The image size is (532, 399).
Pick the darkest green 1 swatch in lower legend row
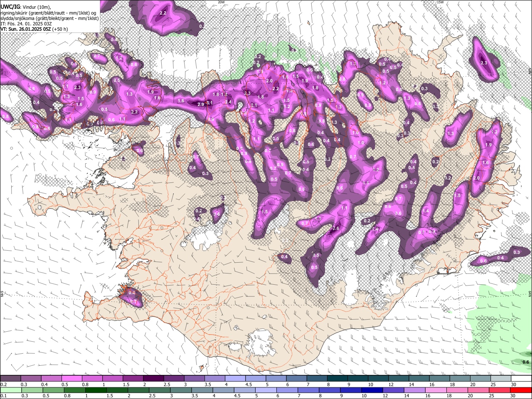coord(96,390)
